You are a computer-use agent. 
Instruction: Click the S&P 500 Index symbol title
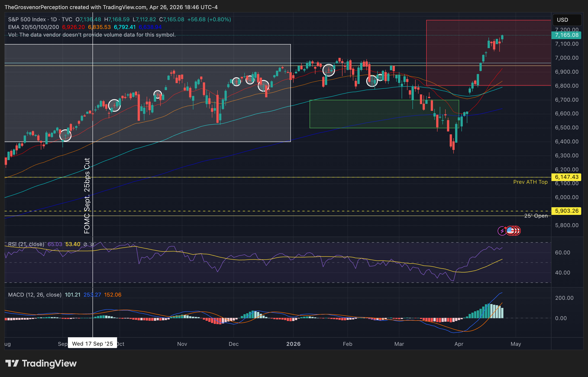pyautogui.click(x=27, y=19)
